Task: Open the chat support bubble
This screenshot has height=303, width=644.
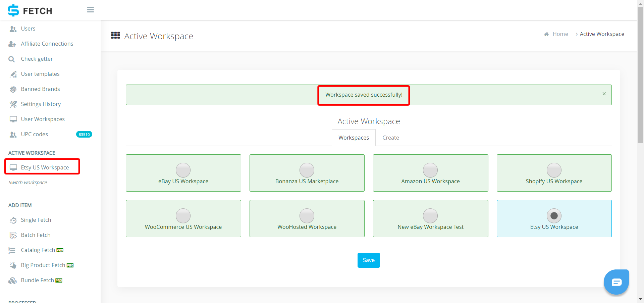Action: click(616, 282)
